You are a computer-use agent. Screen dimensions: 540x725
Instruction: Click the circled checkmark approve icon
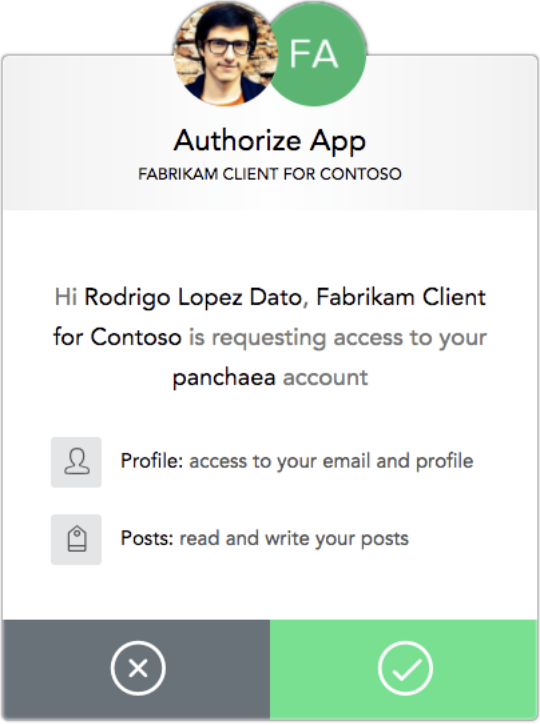[x=405, y=668]
